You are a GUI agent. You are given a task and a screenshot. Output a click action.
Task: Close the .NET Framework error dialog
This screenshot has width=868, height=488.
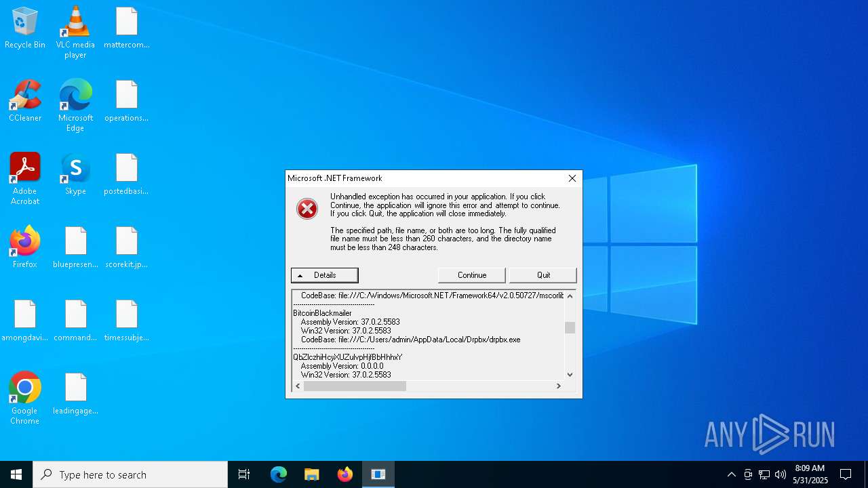[x=572, y=178]
